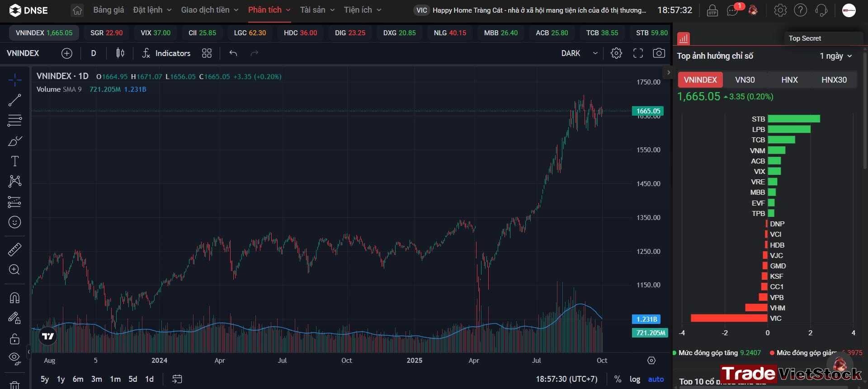
Task: Toggle percent scale mode
Action: point(618,379)
